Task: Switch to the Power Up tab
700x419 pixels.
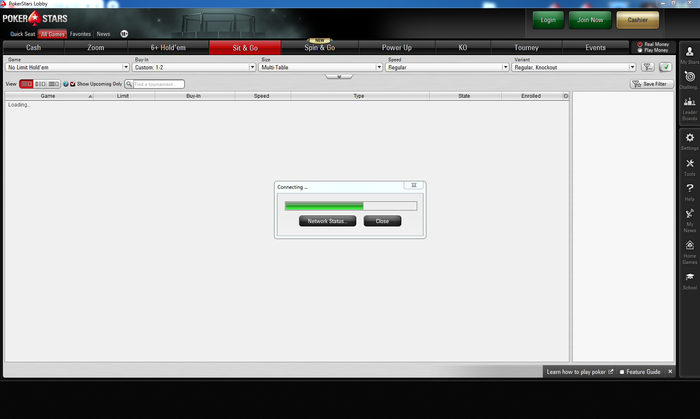Action: (396, 47)
